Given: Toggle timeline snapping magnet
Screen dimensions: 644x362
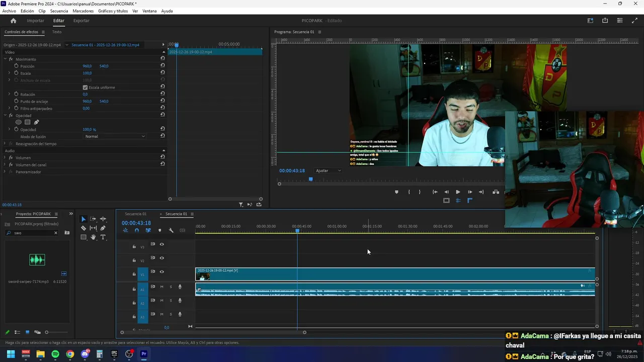Looking at the screenshot, I should (137, 230).
